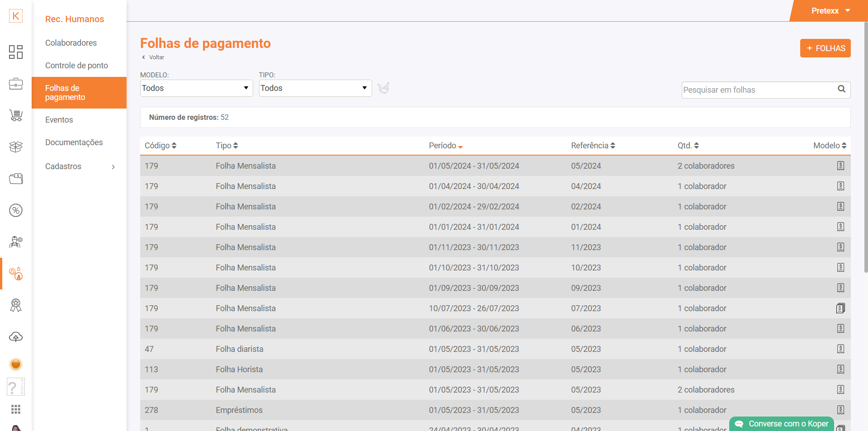Viewport: 868px width, 431px height.
Task: Expand the Cadastros submenu
Action: [x=79, y=166]
